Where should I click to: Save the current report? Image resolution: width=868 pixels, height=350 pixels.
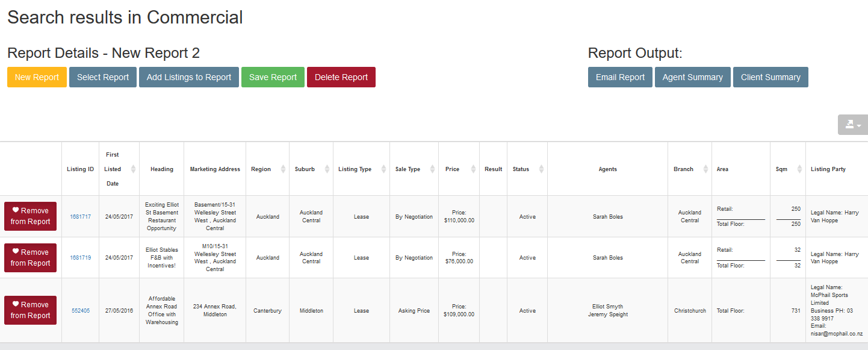(x=273, y=77)
